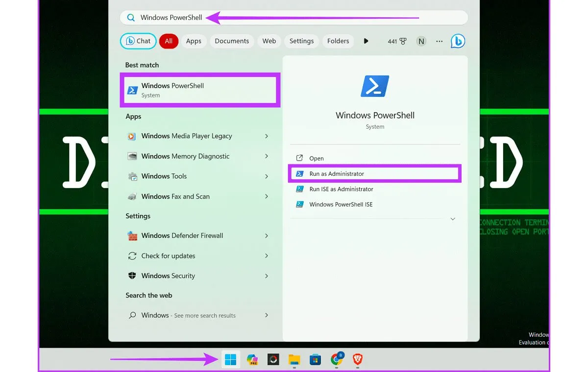This screenshot has width=588, height=372.
Task: Expand Windows Defender Firewall result chevron
Action: tap(267, 235)
